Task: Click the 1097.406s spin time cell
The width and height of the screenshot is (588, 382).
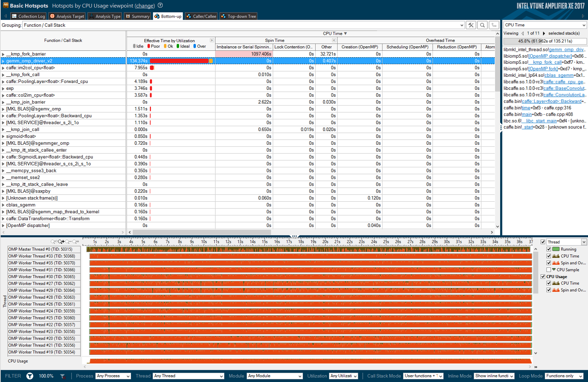Action: 244,54
